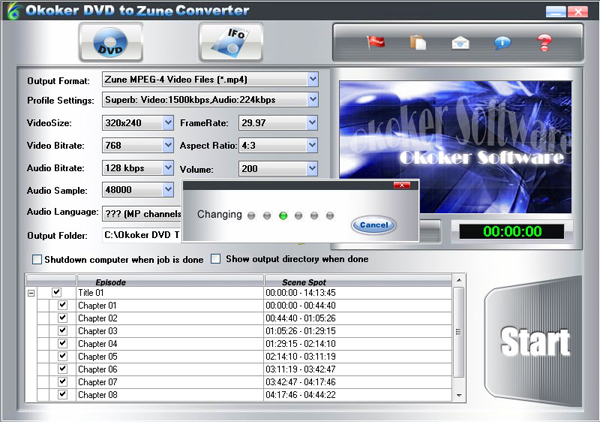600x422 pixels.
Task: Expand the Audio Bitrate 128 kbps dropdown
Action: tap(168, 168)
